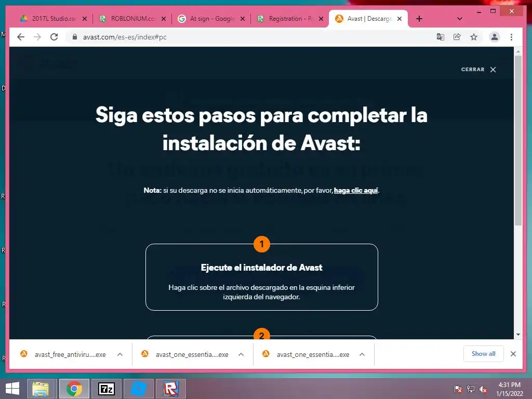Minimize the Chrome window
Viewport: 532px width, 399px height.
478,11
